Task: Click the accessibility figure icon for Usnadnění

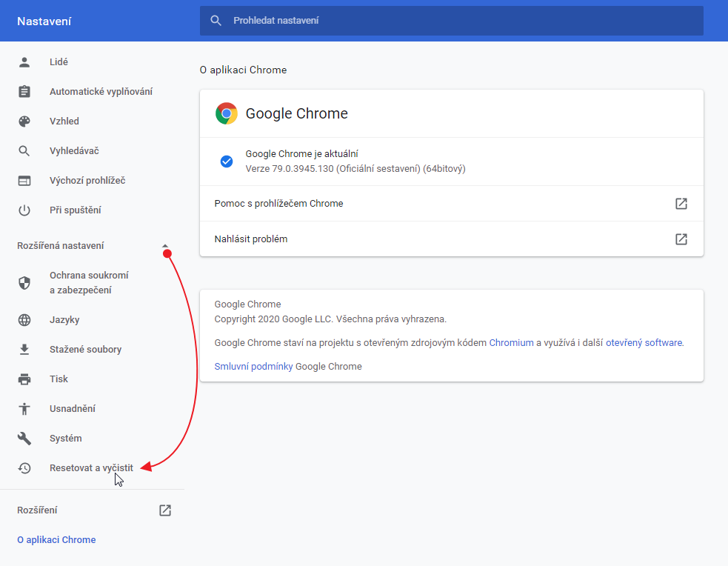Action: click(x=24, y=409)
